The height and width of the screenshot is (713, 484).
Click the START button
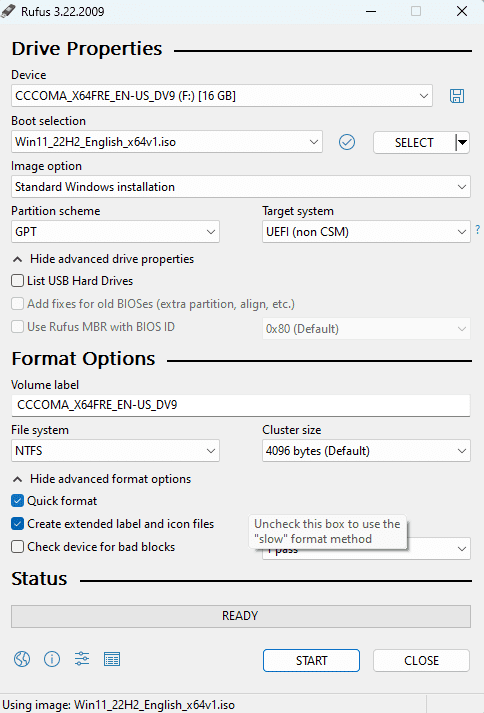coord(311,660)
